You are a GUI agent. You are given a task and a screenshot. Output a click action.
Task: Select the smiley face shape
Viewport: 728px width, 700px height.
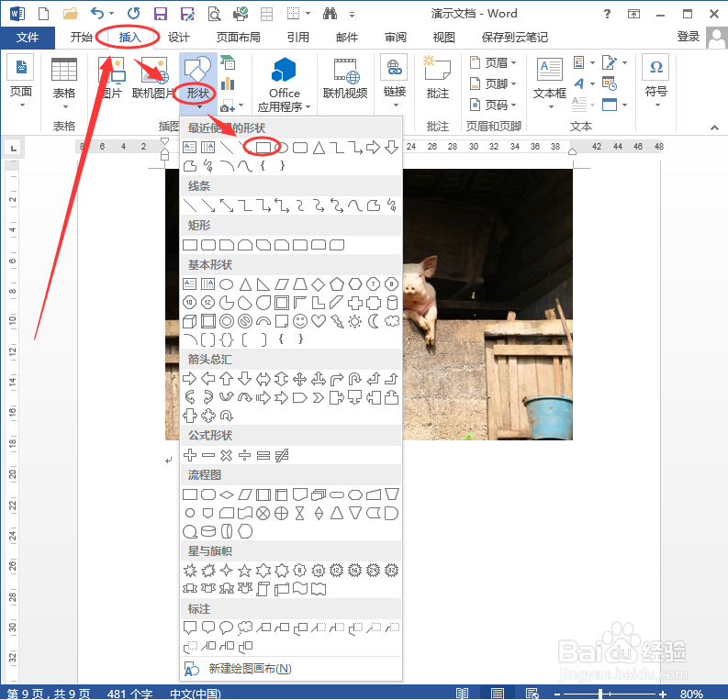tap(300, 321)
